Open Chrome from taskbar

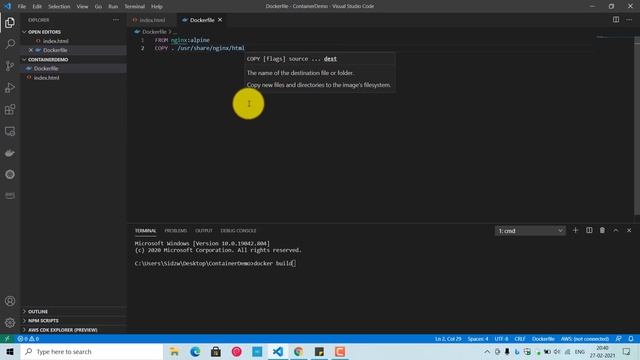pyautogui.click(x=298, y=351)
